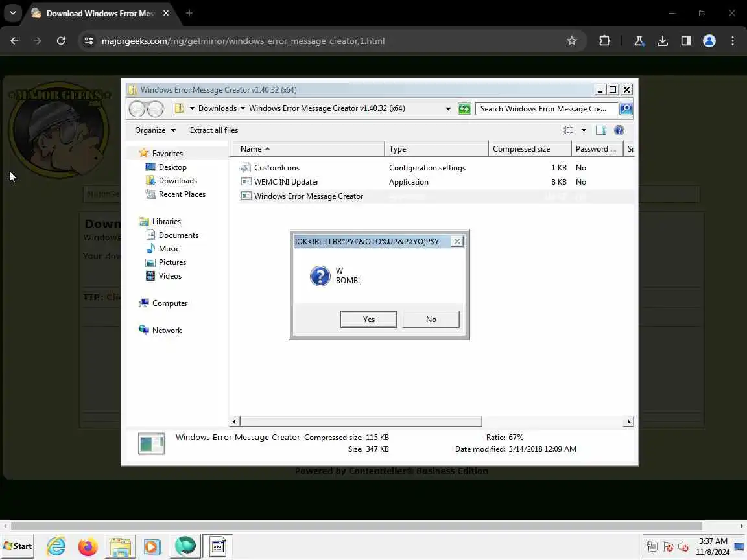Click No in the BOMB dialog
747x560 pixels.
(431, 319)
